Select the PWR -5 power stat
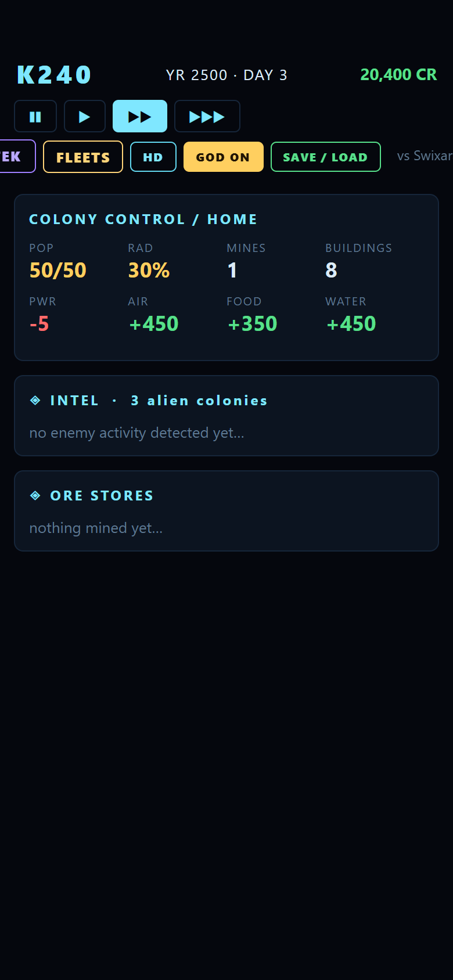This screenshot has width=453, height=980. point(43,314)
